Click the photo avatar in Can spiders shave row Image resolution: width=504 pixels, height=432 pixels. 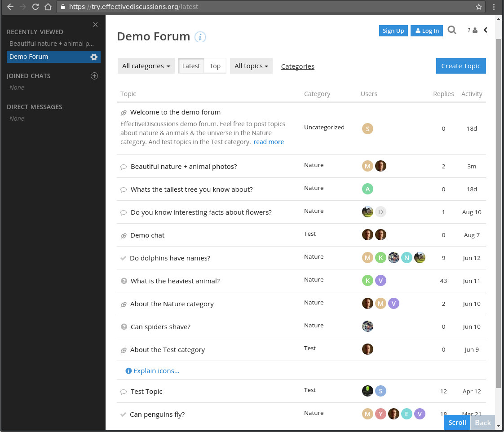tap(367, 326)
